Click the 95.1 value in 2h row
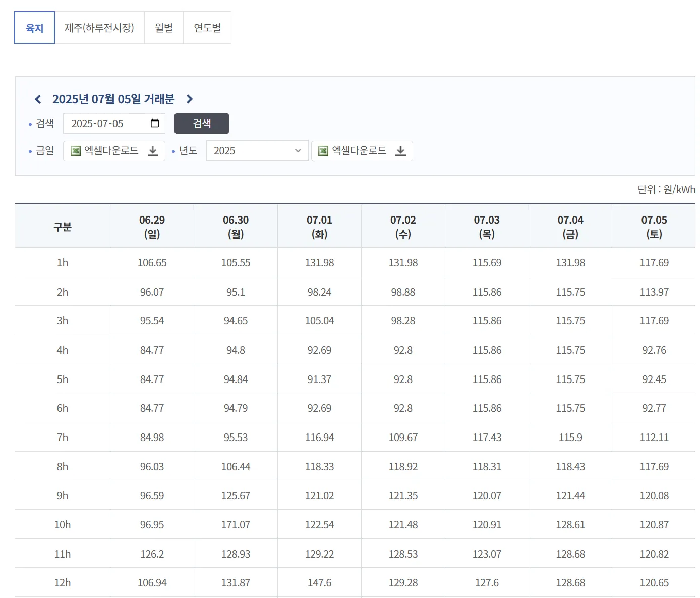Screen dimensions: 700x598 [x=236, y=292]
